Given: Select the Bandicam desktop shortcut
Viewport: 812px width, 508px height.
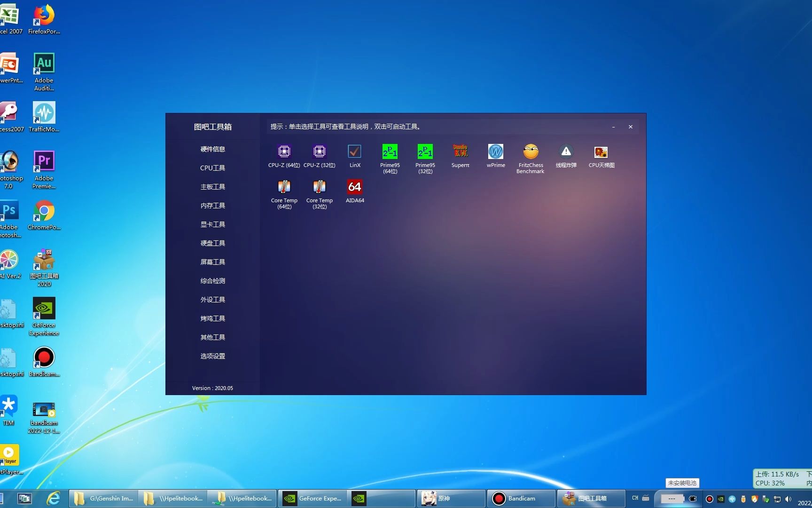Looking at the screenshot, I should click(x=44, y=362).
